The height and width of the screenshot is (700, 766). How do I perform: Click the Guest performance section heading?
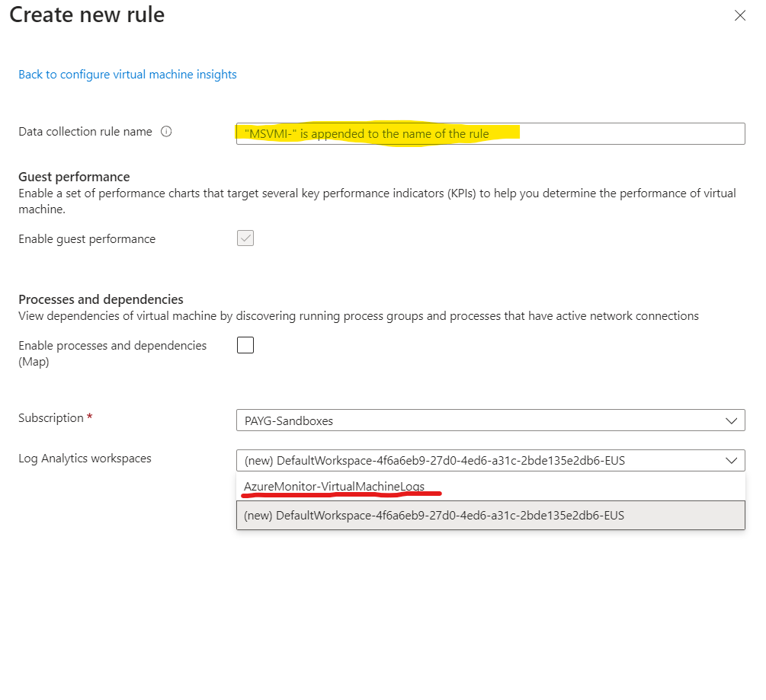(x=74, y=177)
